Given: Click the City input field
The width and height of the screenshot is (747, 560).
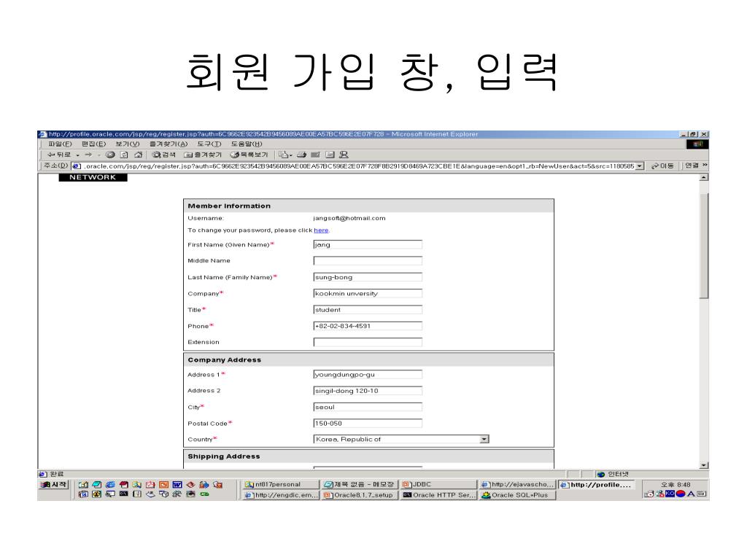Looking at the screenshot, I should [368, 407].
